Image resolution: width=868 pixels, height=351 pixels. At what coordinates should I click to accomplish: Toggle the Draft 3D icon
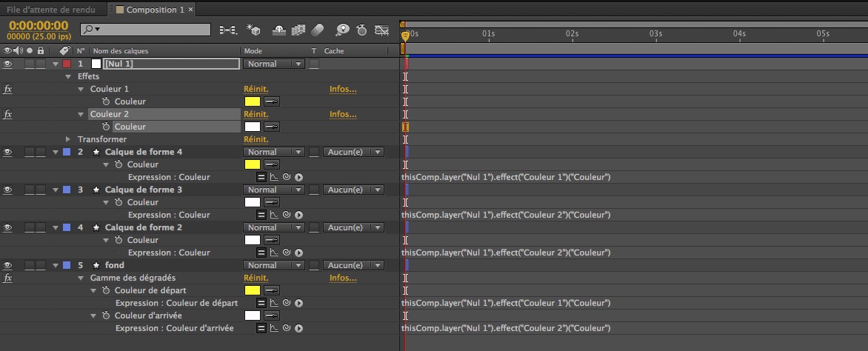point(254,30)
